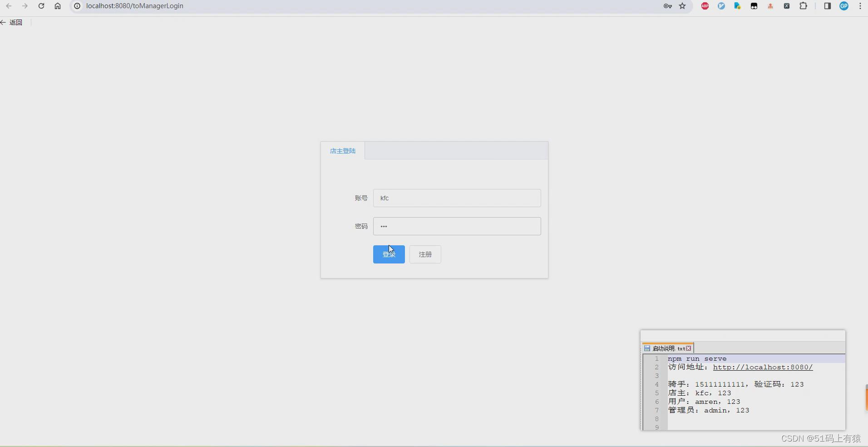This screenshot has width=868, height=447.
Task: Click line number 8 in the editor gutter
Action: [656, 419]
